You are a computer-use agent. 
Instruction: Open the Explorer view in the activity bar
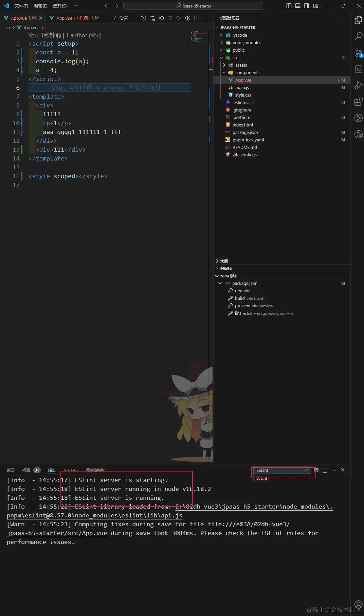coord(358,20)
